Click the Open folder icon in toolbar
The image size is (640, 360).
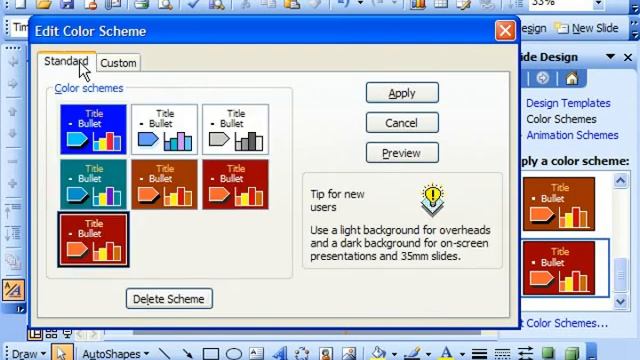pyautogui.click(x=43, y=4)
